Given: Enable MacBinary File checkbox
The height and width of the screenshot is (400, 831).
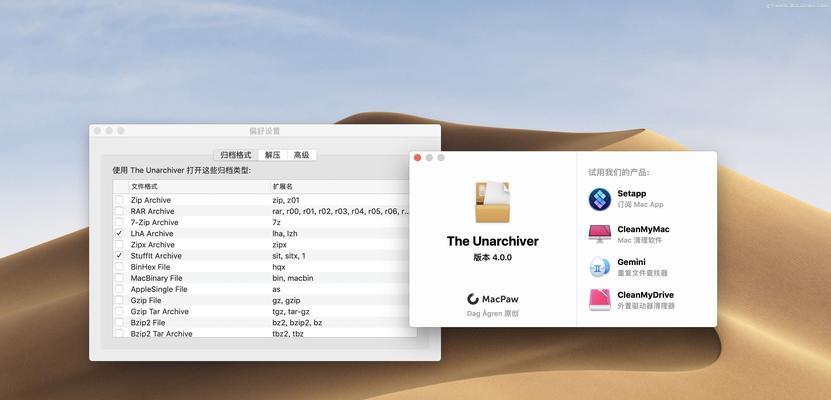Looking at the screenshot, I should click(x=119, y=278).
